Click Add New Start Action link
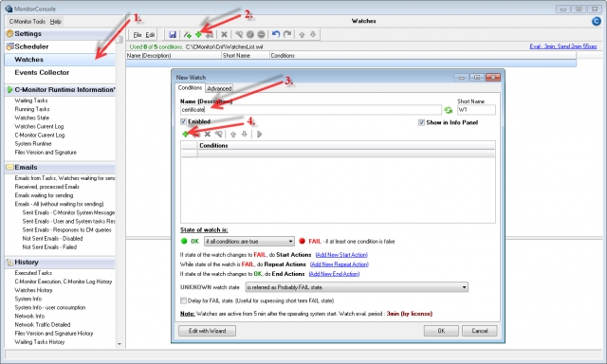Screen dimensions: 607x364 341,255
